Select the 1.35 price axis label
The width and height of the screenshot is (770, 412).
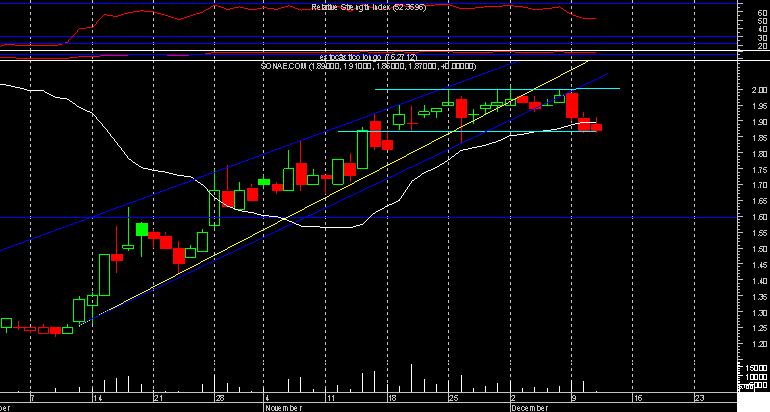pos(760,297)
